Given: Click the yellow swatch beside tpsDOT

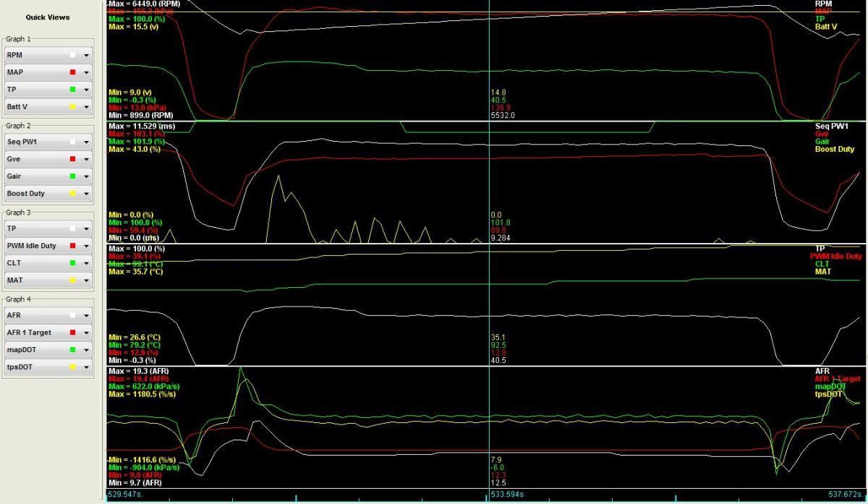Looking at the screenshot, I should (73, 367).
